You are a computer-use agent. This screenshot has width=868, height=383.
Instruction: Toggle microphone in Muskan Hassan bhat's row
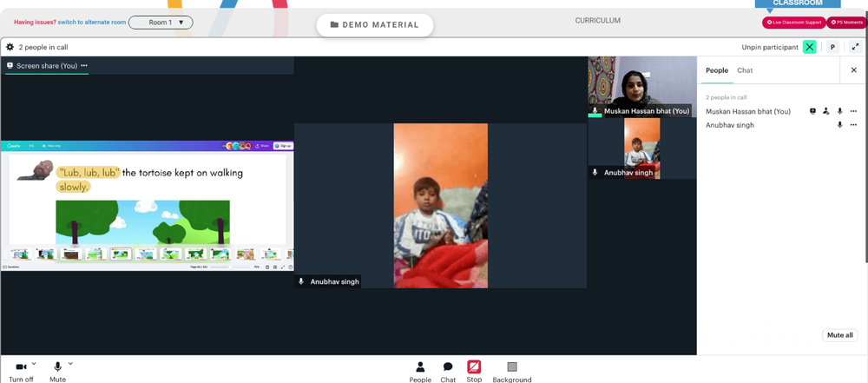(839, 111)
